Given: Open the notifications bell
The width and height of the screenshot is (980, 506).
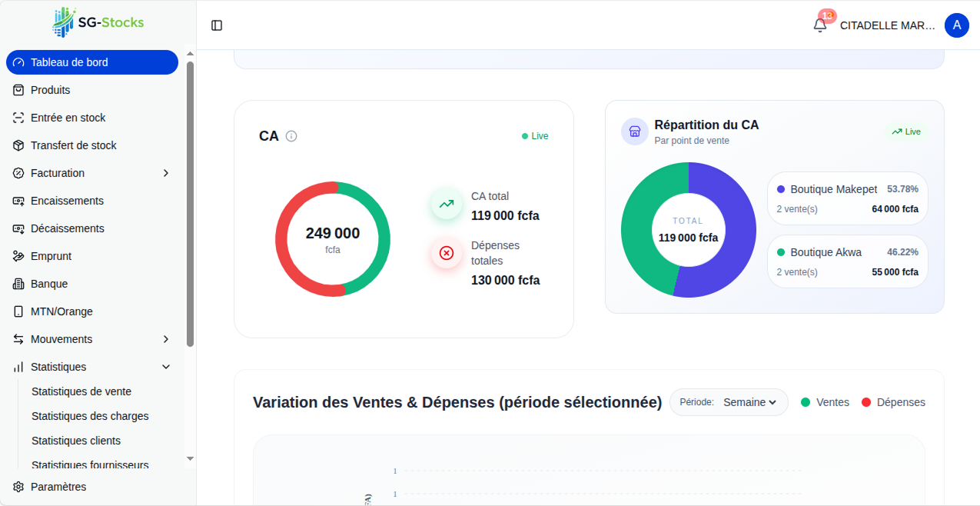Looking at the screenshot, I should coord(820,25).
